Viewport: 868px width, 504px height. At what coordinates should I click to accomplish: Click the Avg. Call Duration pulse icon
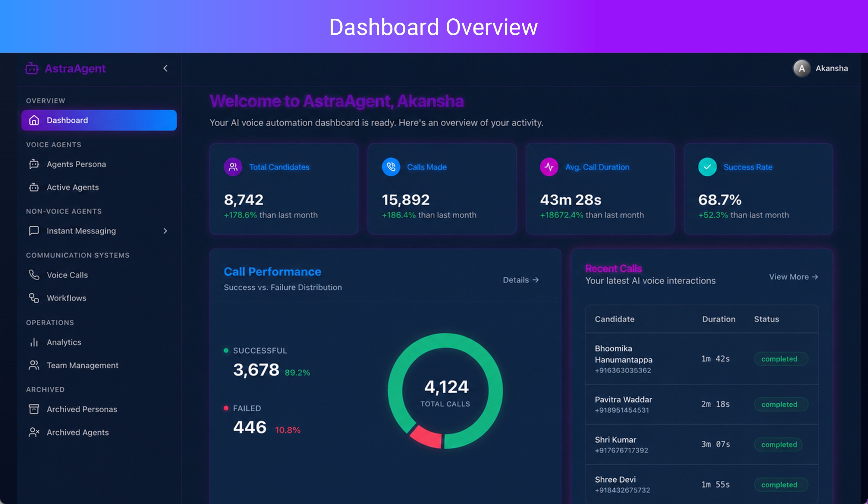(549, 167)
